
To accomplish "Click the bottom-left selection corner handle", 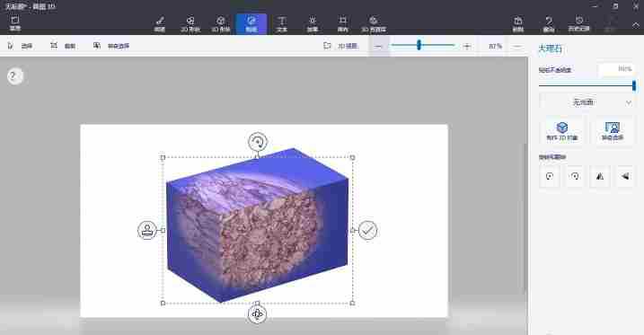I will [163, 303].
